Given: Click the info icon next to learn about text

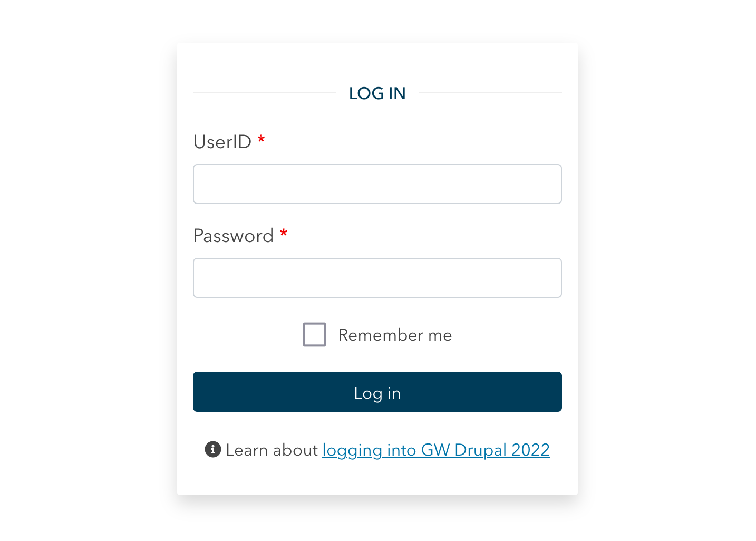Looking at the screenshot, I should click(212, 449).
